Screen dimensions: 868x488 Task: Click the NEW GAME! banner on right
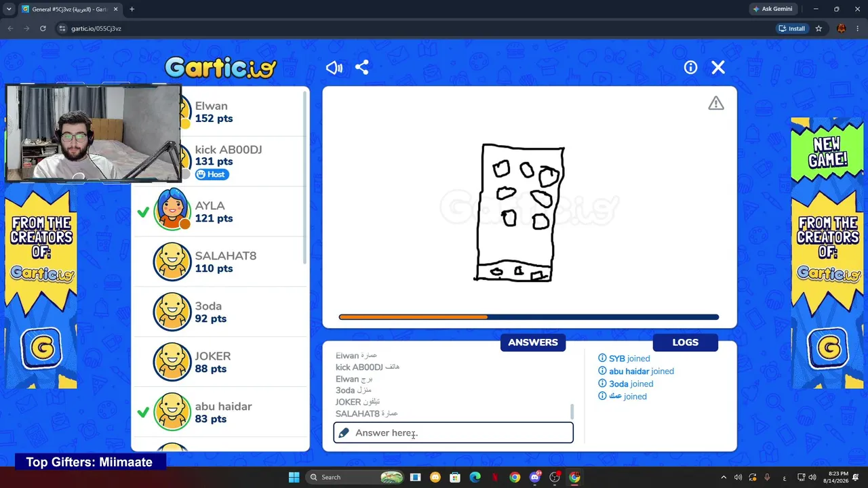[x=827, y=152]
